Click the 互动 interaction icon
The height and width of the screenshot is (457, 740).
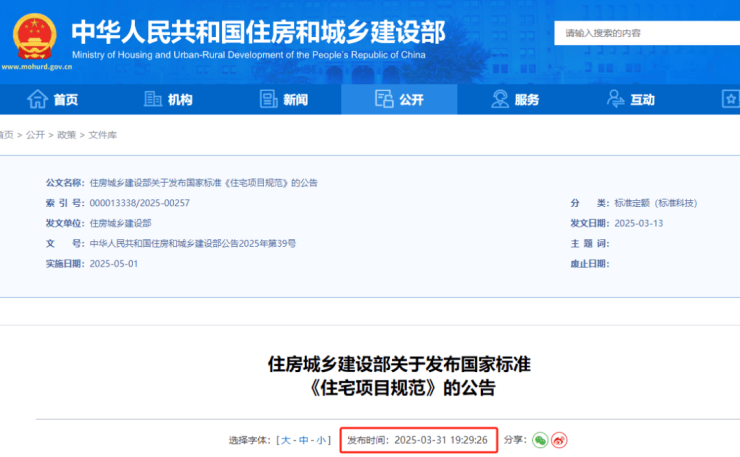(615, 99)
